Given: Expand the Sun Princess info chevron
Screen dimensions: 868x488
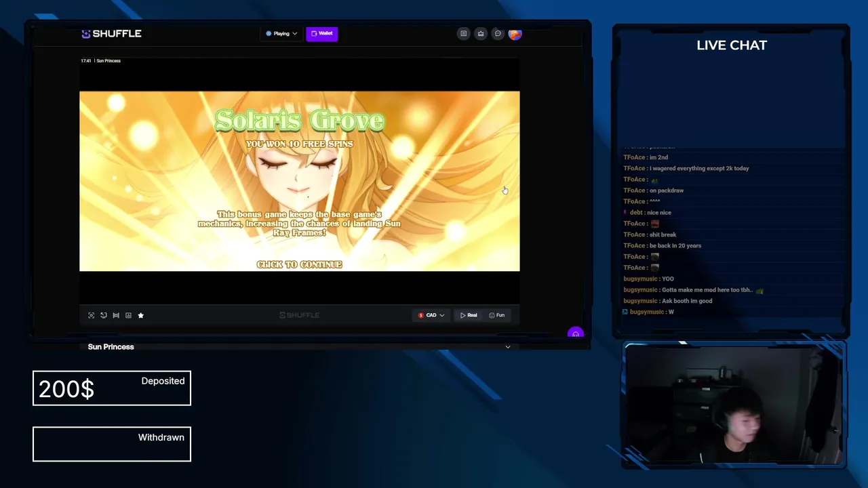Looking at the screenshot, I should tap(508, 347).
